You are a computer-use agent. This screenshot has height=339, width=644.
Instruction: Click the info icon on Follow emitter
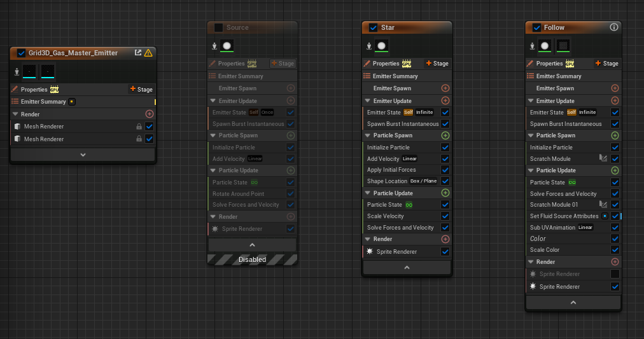tap(613, 27)
